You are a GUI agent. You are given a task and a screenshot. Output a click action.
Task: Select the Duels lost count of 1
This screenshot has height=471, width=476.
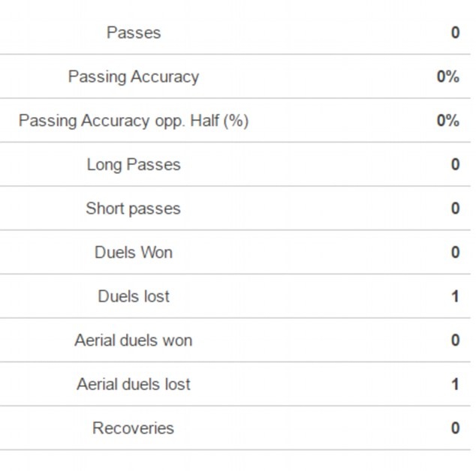(x=455, y=296)
